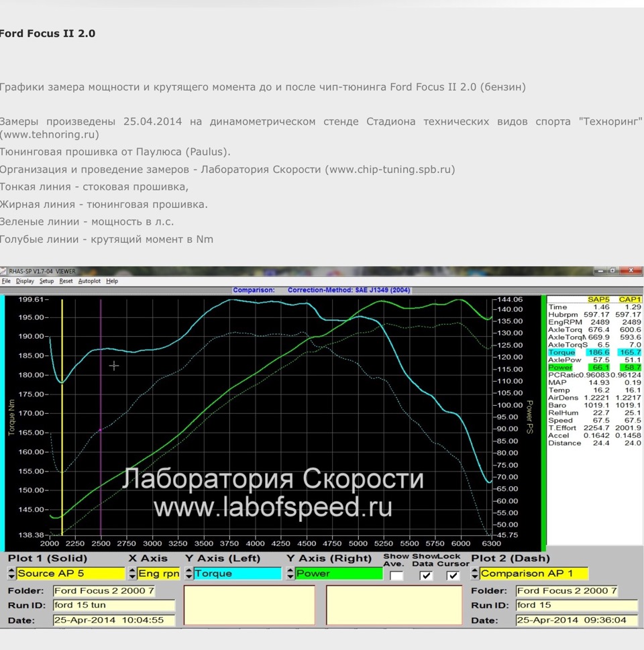Click the AxleTorq row in data panel
The width and height of the screenshot is (644, 650).
click(594, 329)
